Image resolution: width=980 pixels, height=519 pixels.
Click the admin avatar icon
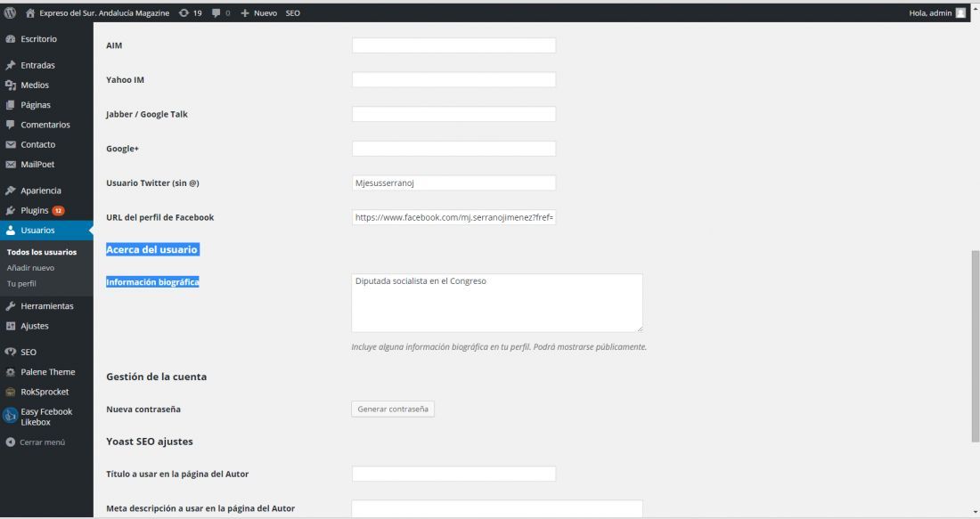point(960,12)
